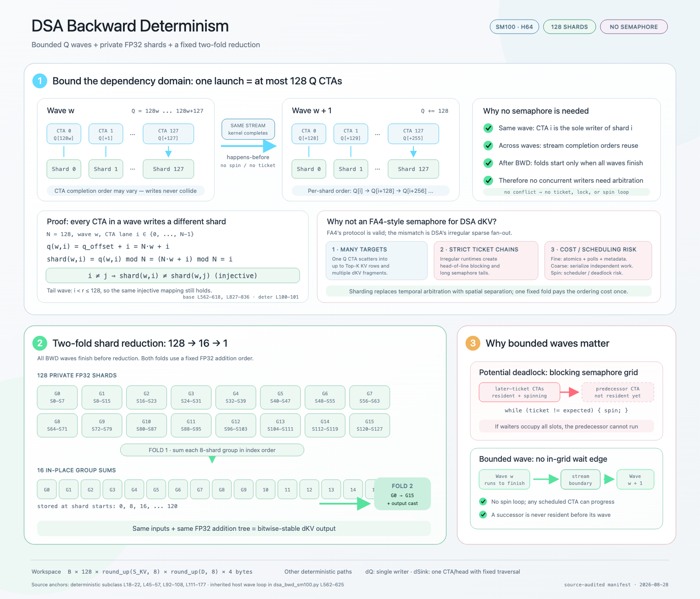The image size is (700, 599).
Task: Click checkmark beside 'Therefore no concurrent writers'
Action: click(488, 180)
